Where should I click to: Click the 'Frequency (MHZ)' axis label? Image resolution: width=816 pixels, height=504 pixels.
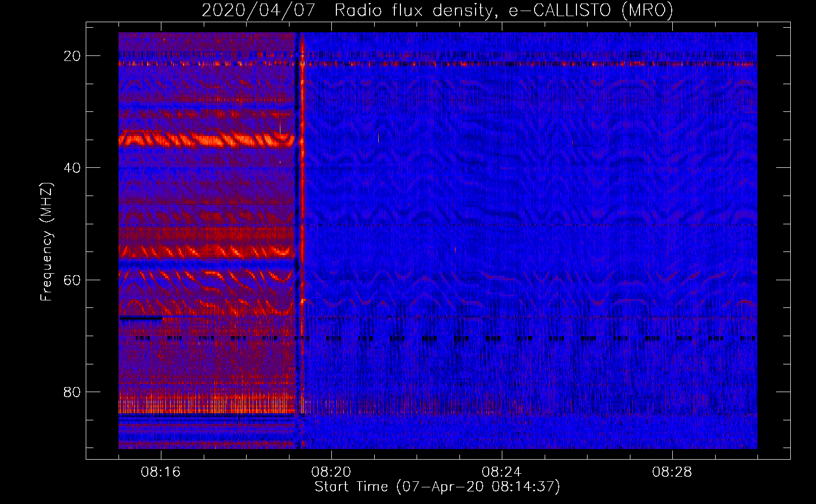click(46, 242)
